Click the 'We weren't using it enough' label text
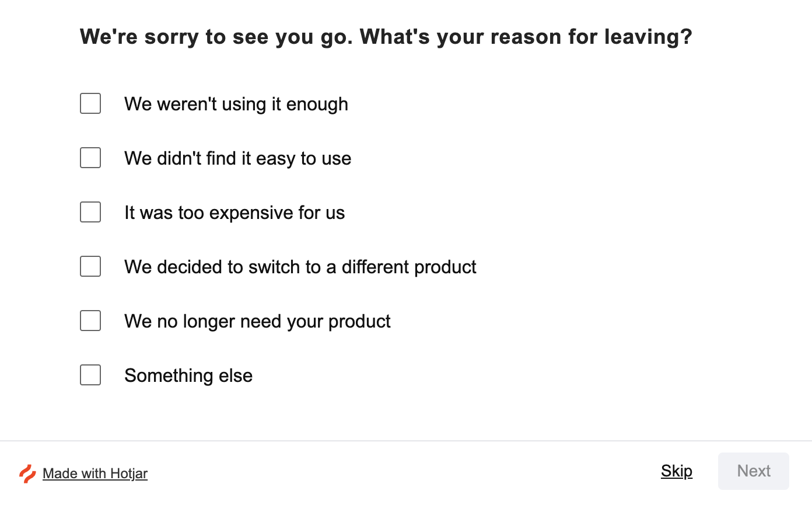 236,105
